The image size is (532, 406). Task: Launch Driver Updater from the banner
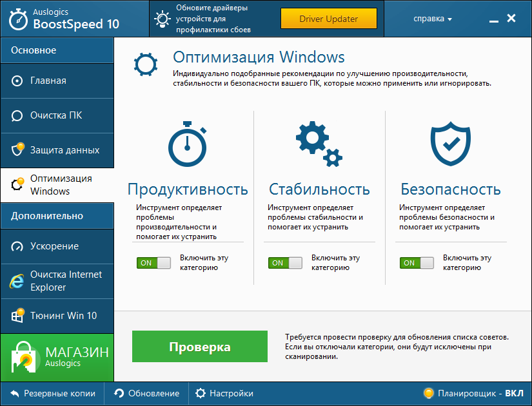click(x=329, y=19)
